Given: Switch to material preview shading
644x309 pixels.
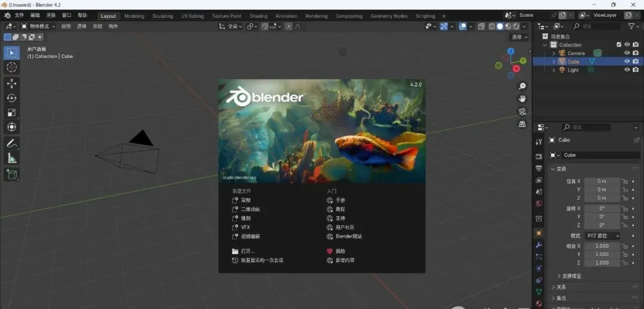Looking at the screenshot, I should (x=508, y=26).
